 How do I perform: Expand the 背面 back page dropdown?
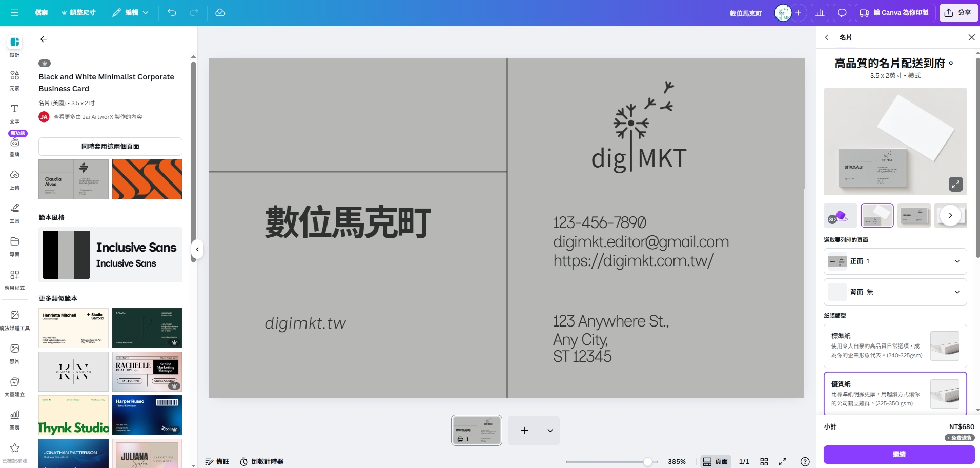[895, 292]
